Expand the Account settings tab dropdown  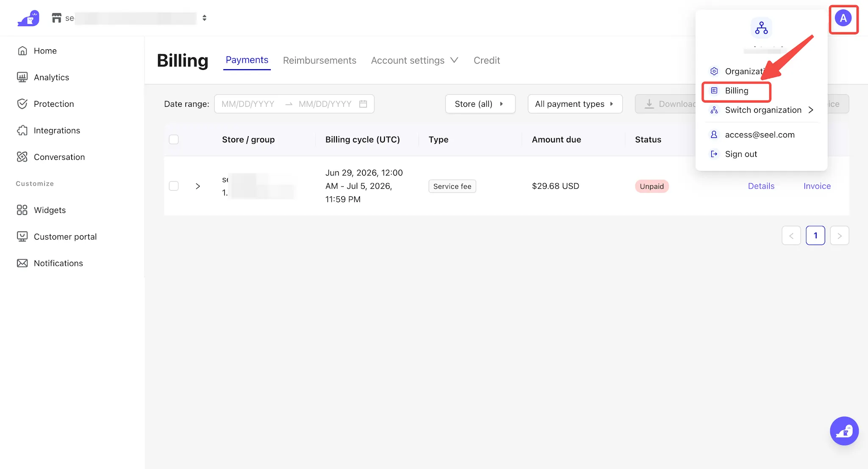click(415, 60)
